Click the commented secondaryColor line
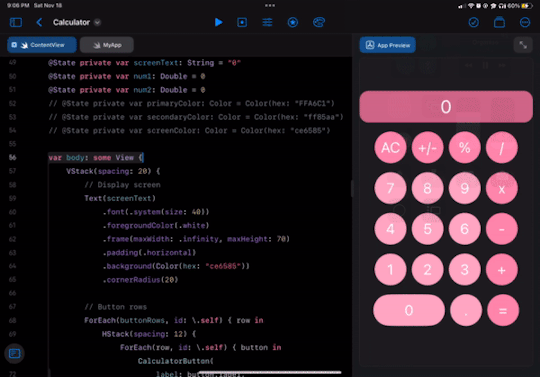The height and width of the screenshot is (377, 540). tap(196, 117)
